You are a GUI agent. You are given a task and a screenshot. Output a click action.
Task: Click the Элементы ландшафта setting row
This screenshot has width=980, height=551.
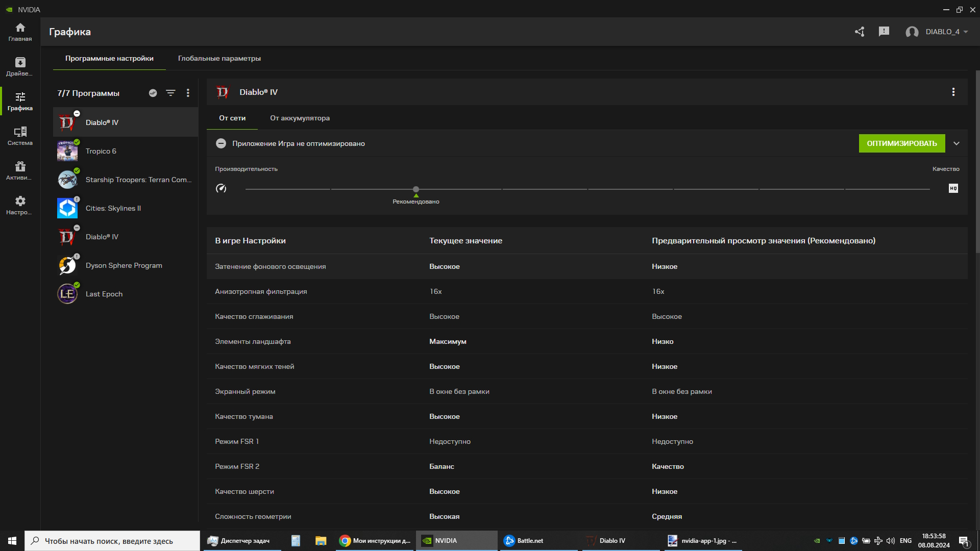coord(587,341)
